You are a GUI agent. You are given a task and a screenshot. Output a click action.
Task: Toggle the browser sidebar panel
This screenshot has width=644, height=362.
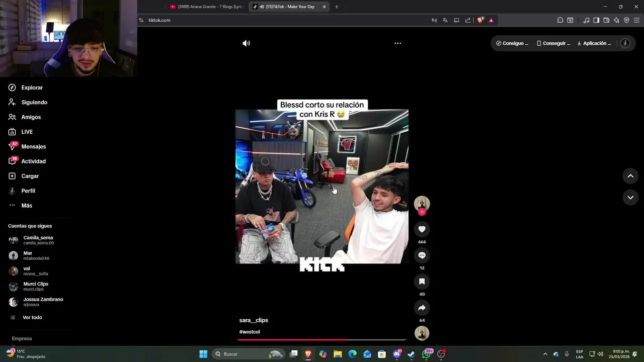click(596, 20)
